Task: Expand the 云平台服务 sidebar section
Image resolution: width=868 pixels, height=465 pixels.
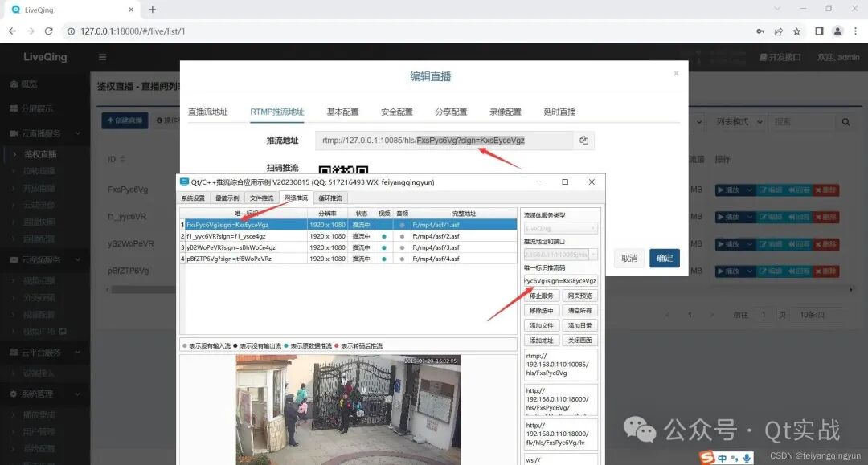Action: (x=38, y=352)
